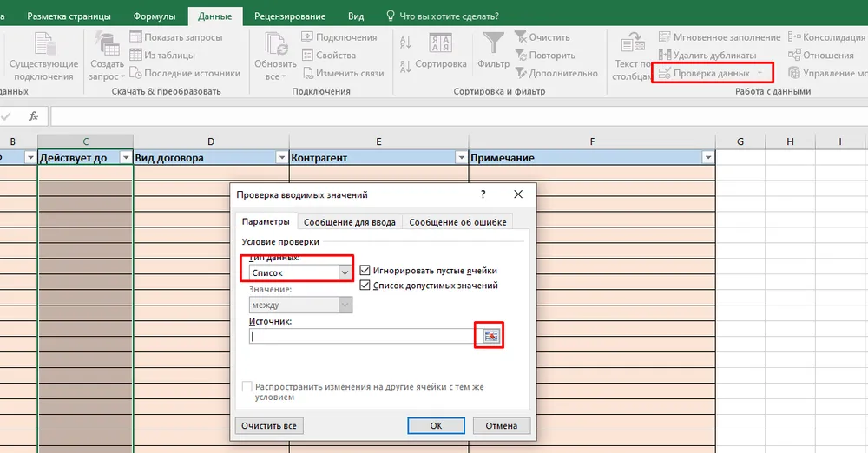Click Tell me what you want search box
This screenshot has height=453, width=868.
tap(443, 16)
